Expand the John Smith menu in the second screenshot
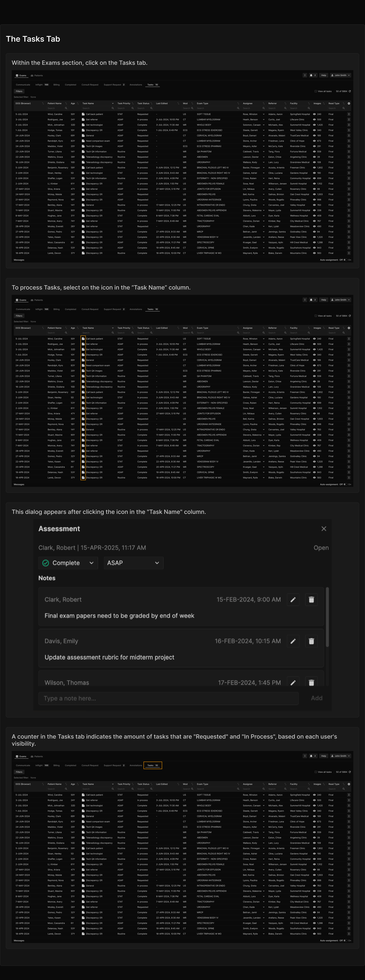365x980 pixels. 340,300
